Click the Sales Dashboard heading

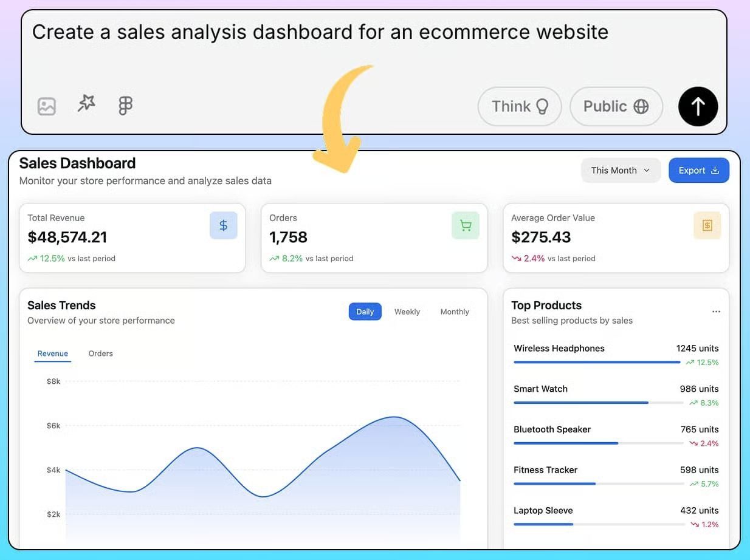[77, 163]
